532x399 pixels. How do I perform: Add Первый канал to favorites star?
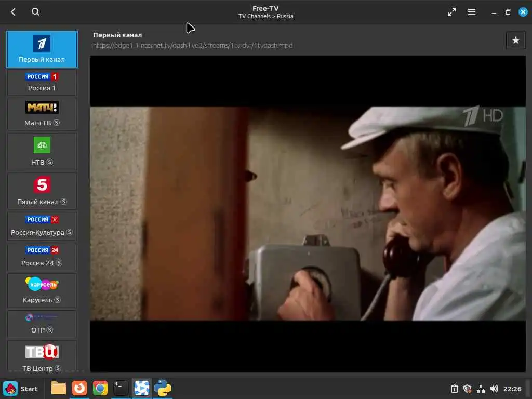click(515, 41)
